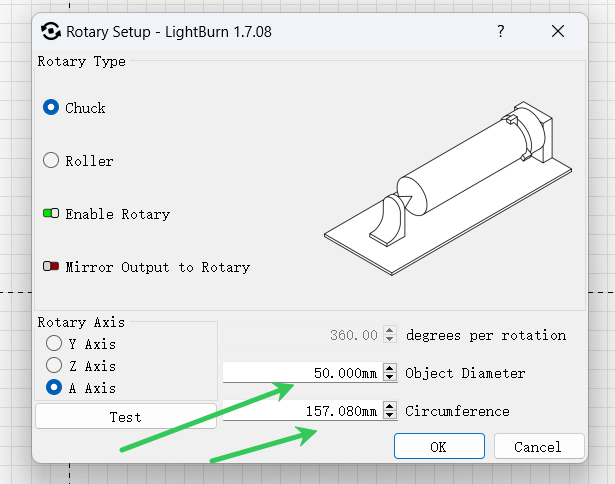Click the 'Circumference' label
615x484 pixels.
457,411
